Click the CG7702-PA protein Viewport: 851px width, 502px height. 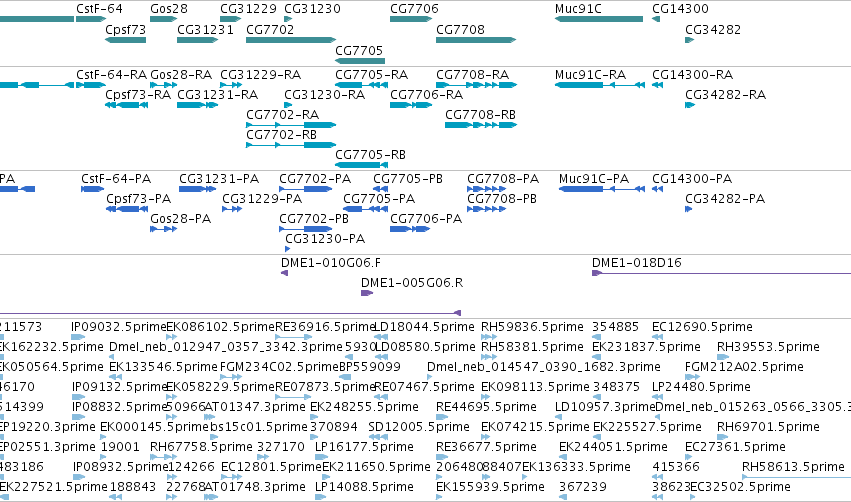pos(306,189)
